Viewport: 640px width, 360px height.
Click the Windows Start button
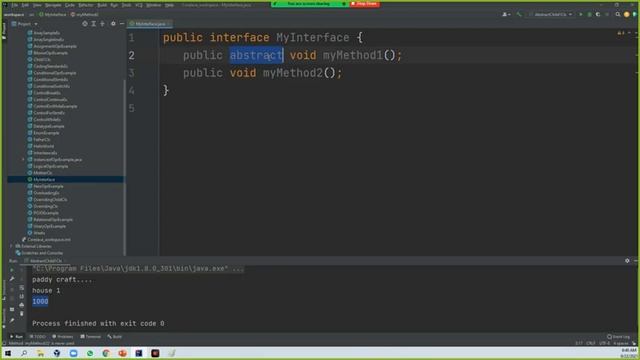pos(8,353)
